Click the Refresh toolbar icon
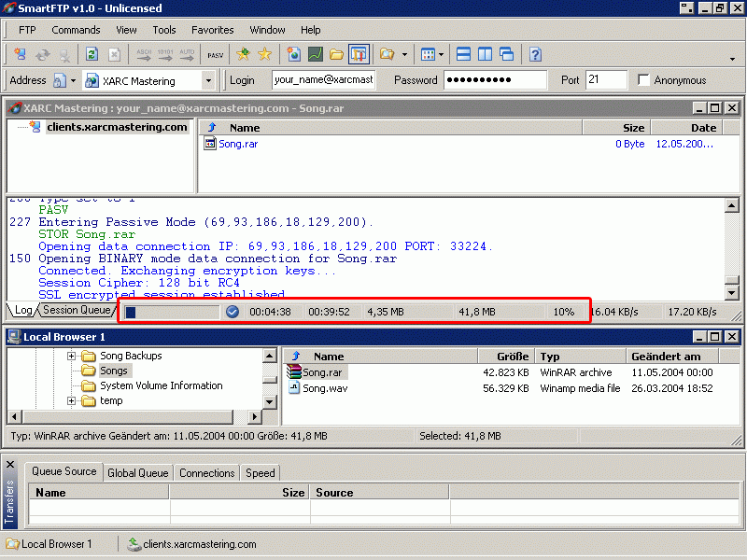This screenshot has height=560, width=747. click(92, 54)
